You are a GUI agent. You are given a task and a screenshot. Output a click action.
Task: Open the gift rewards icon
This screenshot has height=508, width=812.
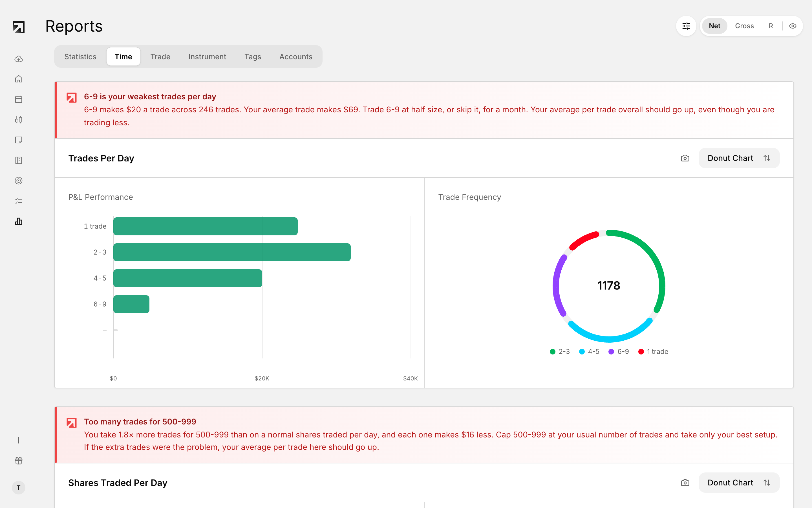[x=18, y=460]
